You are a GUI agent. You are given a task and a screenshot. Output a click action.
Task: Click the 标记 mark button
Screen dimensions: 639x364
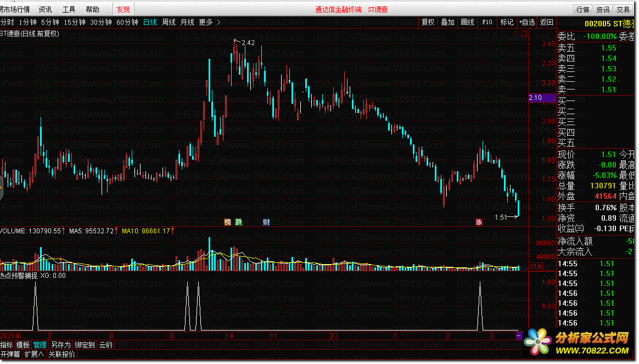507,22
